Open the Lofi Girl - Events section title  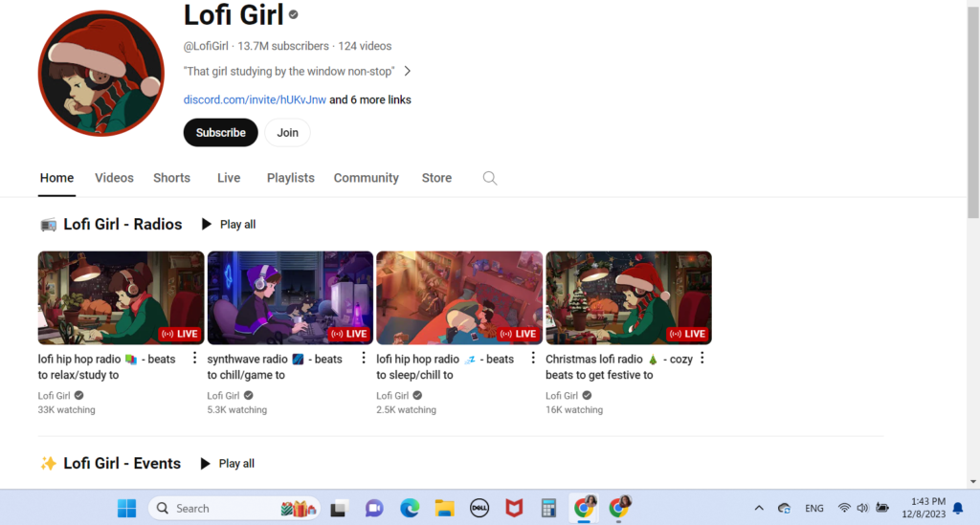[x=122, y=463]
